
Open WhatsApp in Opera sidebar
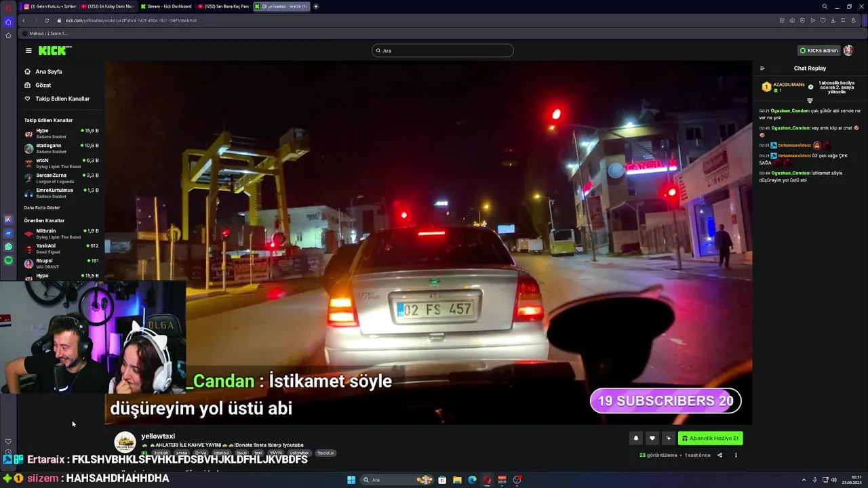8,247
